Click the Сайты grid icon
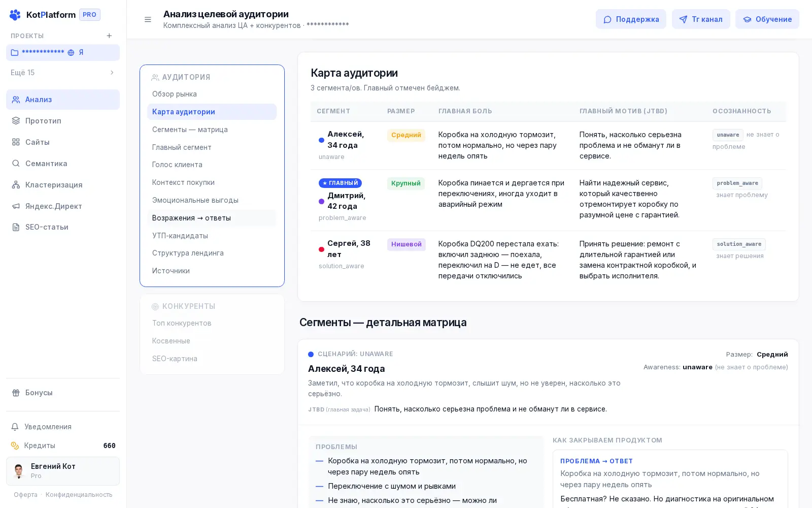 16,142
